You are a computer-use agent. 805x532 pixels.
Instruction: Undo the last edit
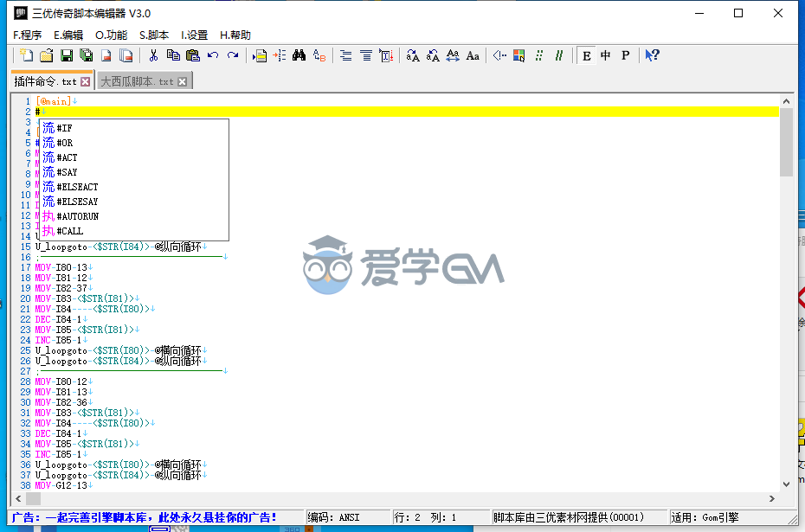pos(213,55)
